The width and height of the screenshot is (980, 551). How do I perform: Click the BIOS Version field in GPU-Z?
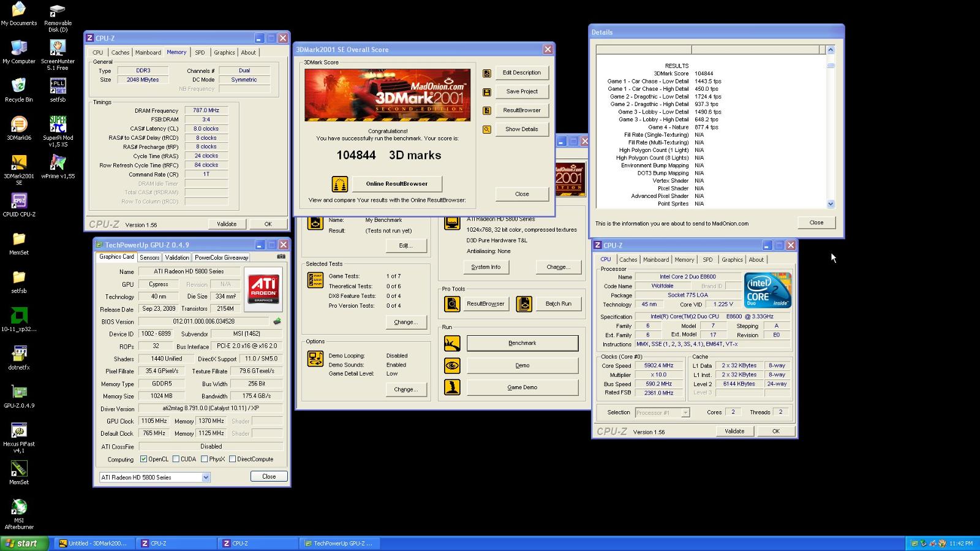pyautogui.click(x=204, y=321)
